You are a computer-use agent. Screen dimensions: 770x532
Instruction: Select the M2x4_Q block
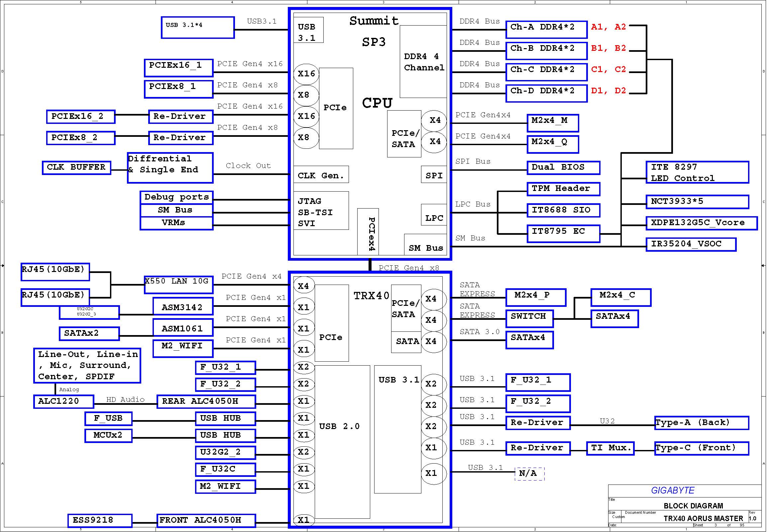(x=553, y=145)
